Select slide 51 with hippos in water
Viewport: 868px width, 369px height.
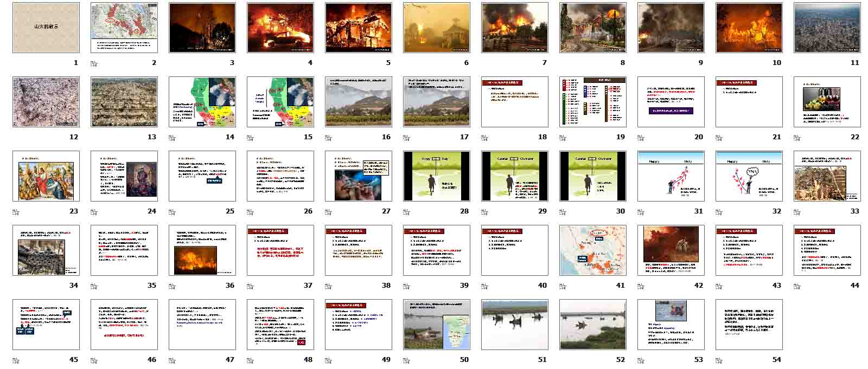click(515, 325)
